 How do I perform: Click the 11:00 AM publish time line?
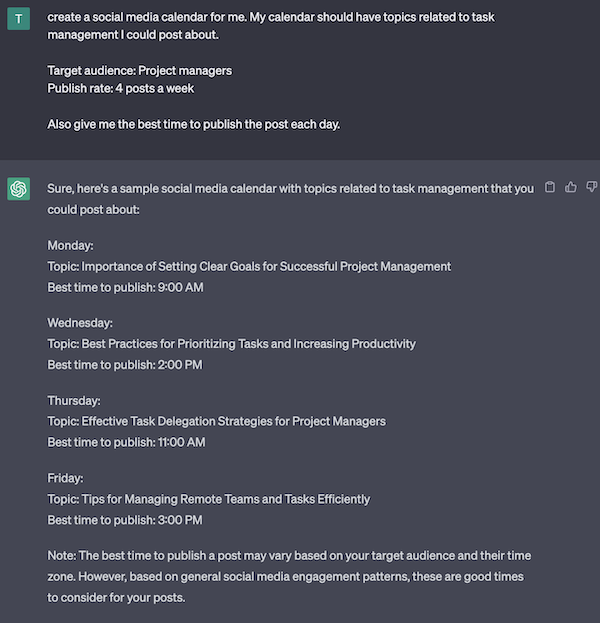[x=126, y=442]
